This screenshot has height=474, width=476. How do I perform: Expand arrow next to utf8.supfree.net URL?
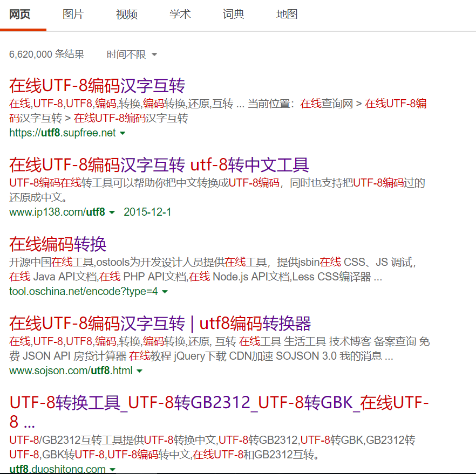(123, 133)
